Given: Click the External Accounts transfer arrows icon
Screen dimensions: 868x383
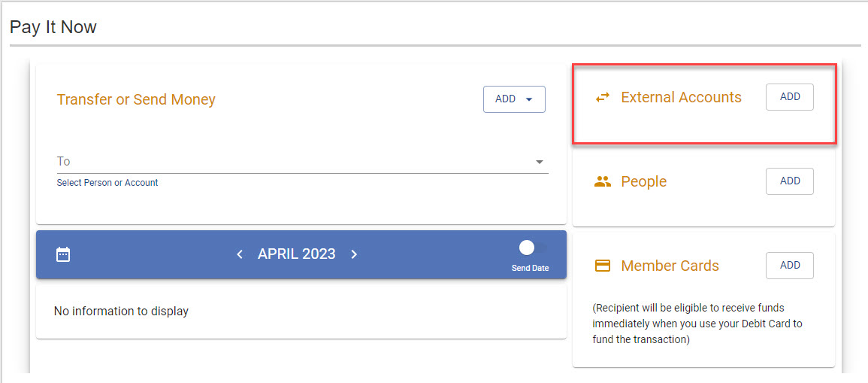Looking at the screenshot, I should tap(603, 98).
